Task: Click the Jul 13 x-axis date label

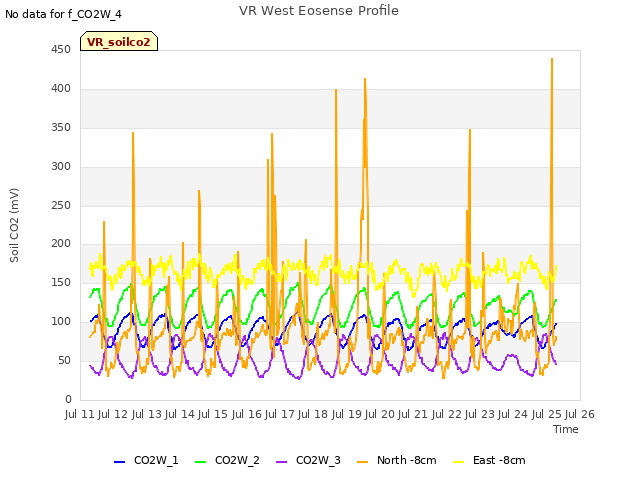Action: tap(147, 414)
